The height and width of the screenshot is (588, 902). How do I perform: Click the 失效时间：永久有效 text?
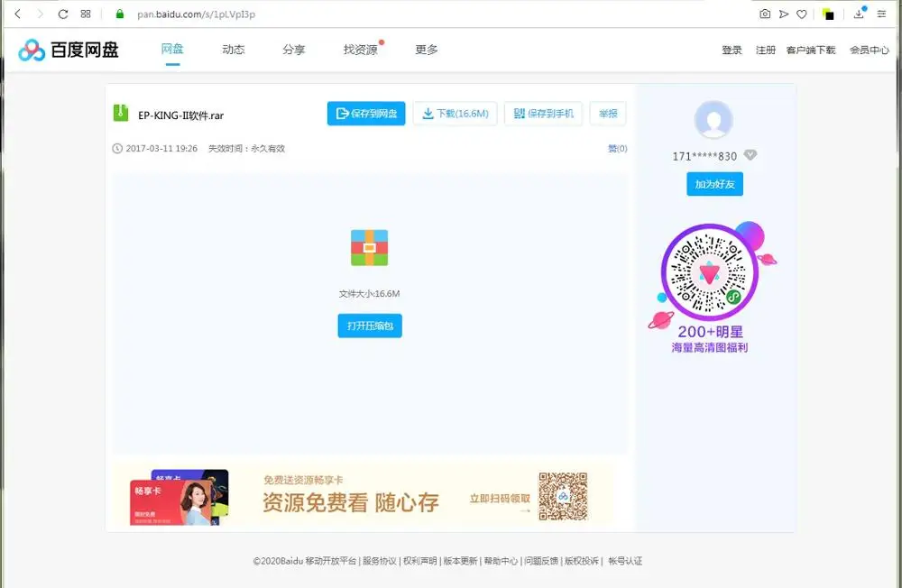246,149
